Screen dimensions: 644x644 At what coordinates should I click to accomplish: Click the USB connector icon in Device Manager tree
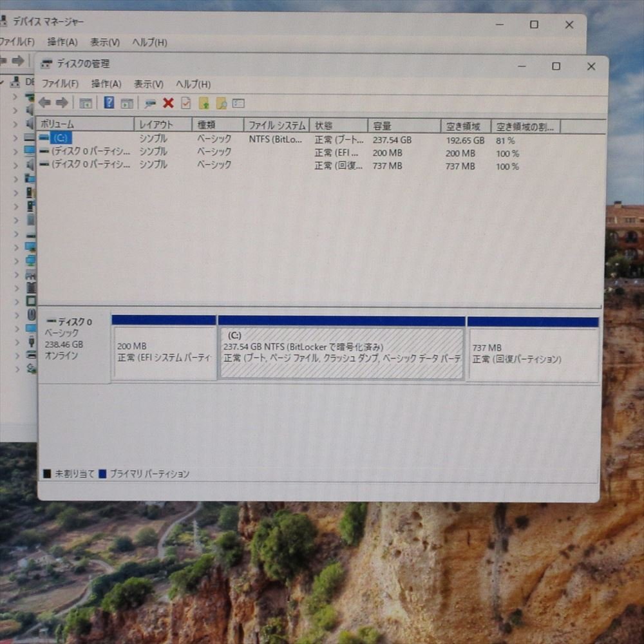pyautogui.click(x=31, y=341)
